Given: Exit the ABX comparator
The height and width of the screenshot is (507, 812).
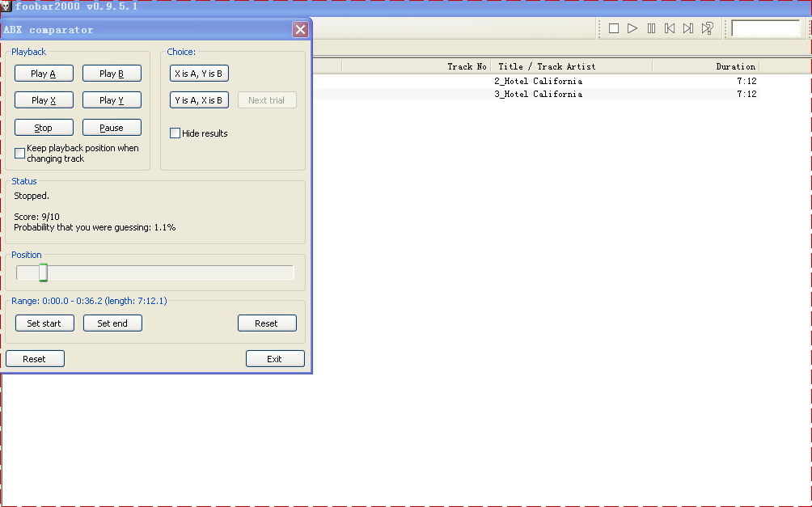Looking at the screenshot, I should [275, 359].
